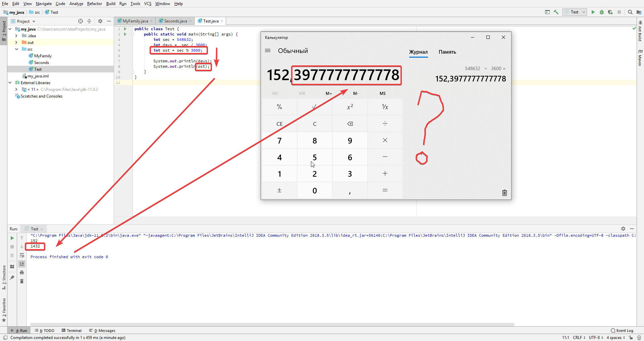Build project with the hammer icon

(x=556, y=12)
